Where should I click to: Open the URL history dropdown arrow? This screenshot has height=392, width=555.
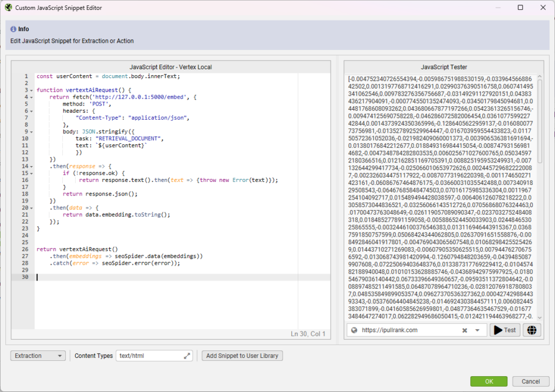476,330
